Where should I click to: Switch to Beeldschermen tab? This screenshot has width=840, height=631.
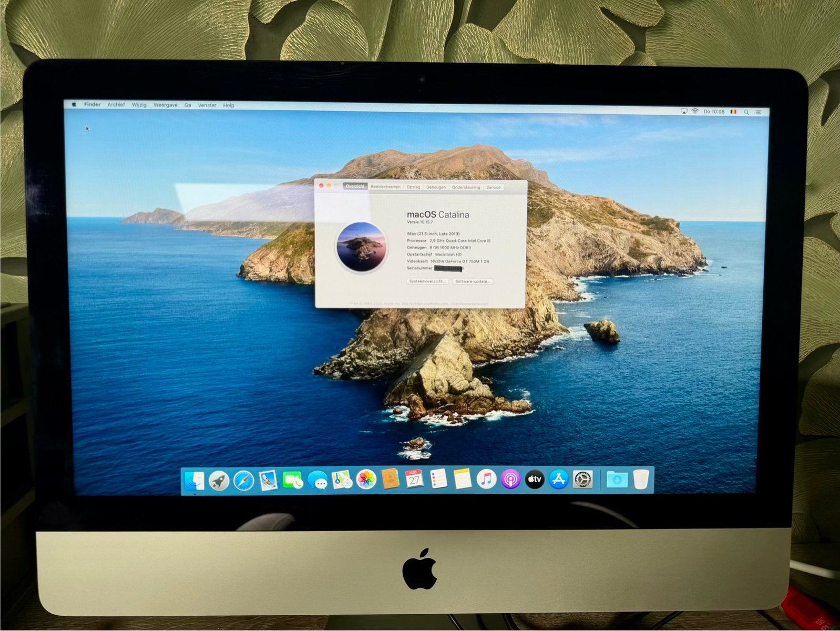(386, 187)
